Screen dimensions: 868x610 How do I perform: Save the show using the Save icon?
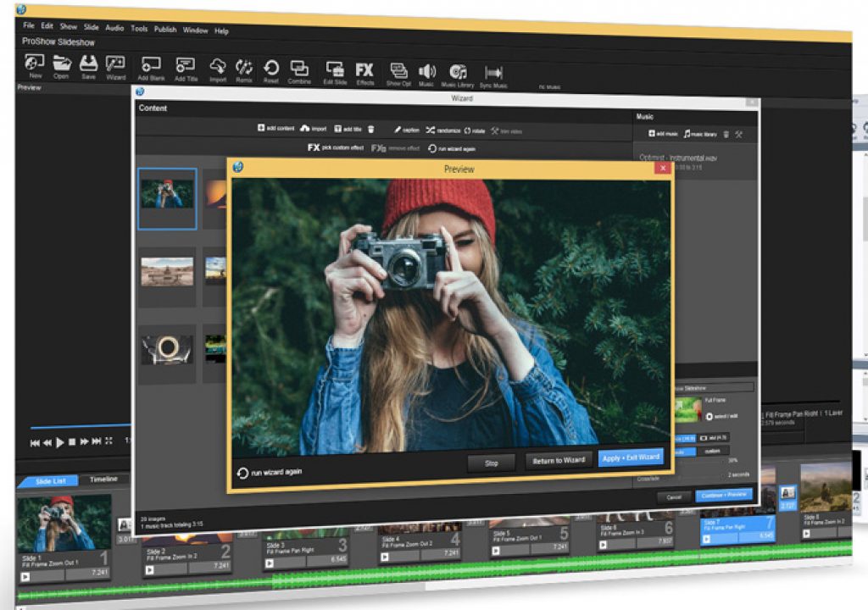(88, 67)
